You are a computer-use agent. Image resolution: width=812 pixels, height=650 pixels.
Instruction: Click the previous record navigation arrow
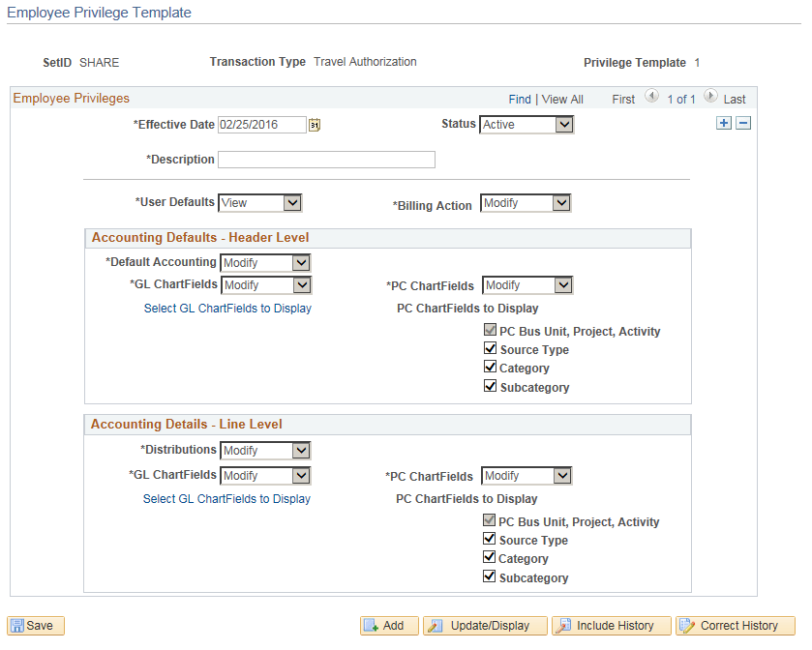652,98
